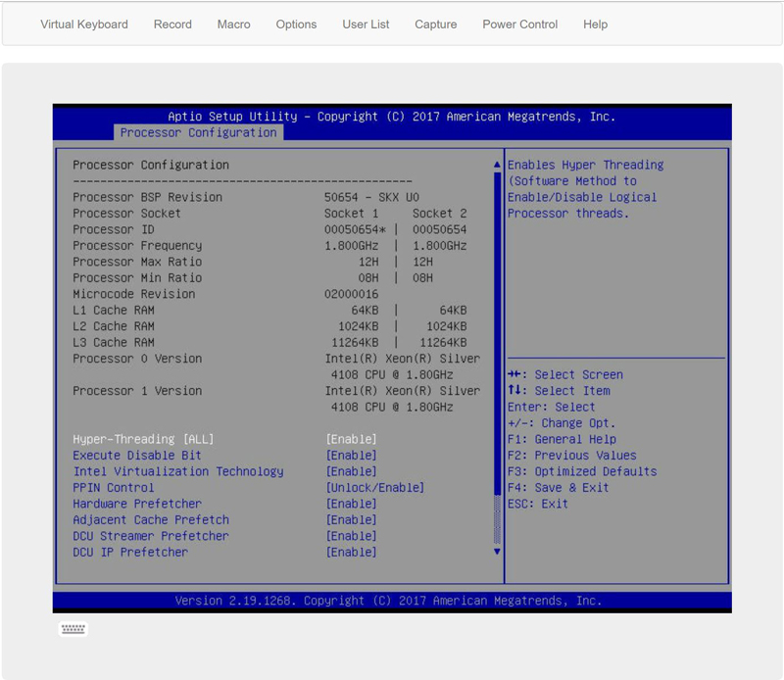Toggle the Execute Disable Bit value

point(351,456)
